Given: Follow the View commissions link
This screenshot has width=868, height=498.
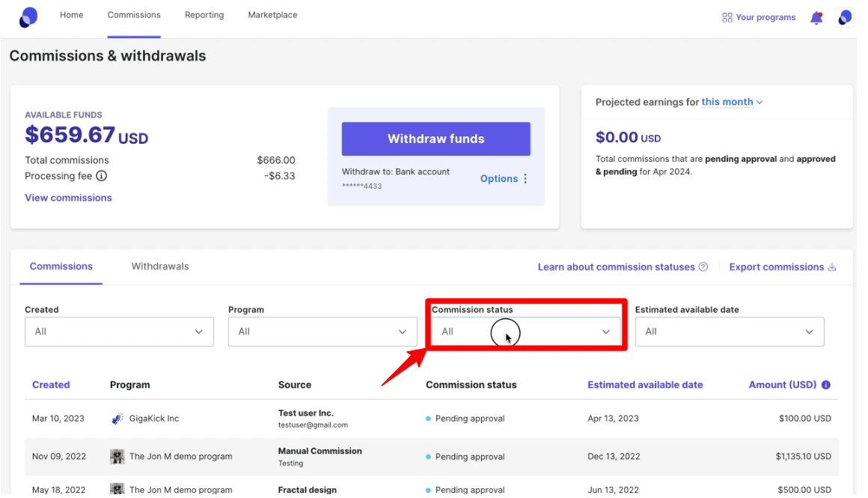Looking at the screenshot, I should tap(68, 198).
